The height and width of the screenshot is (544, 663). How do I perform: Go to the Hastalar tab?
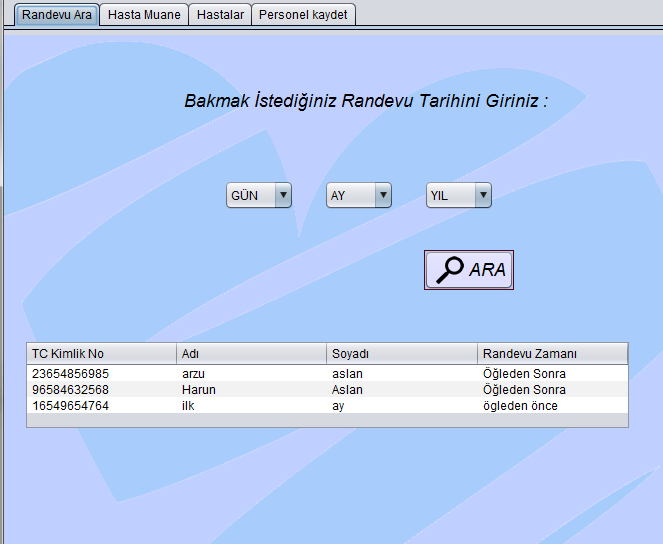pyautogui.click(x=220, y=15)
